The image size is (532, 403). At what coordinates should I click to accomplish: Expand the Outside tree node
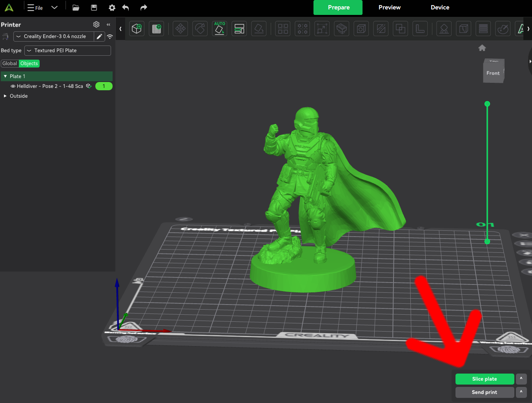[5, 96]
